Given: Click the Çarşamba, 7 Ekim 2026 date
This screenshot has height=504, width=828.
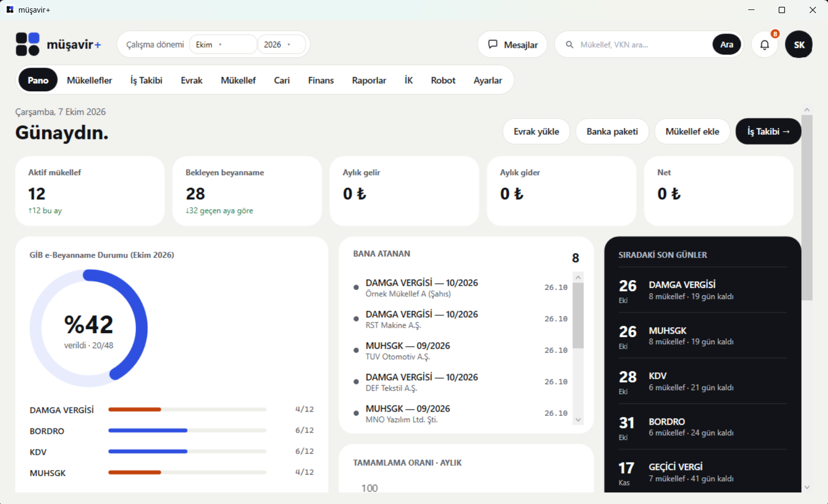Looking at the screenshot, I should click(x=60, y=112).
